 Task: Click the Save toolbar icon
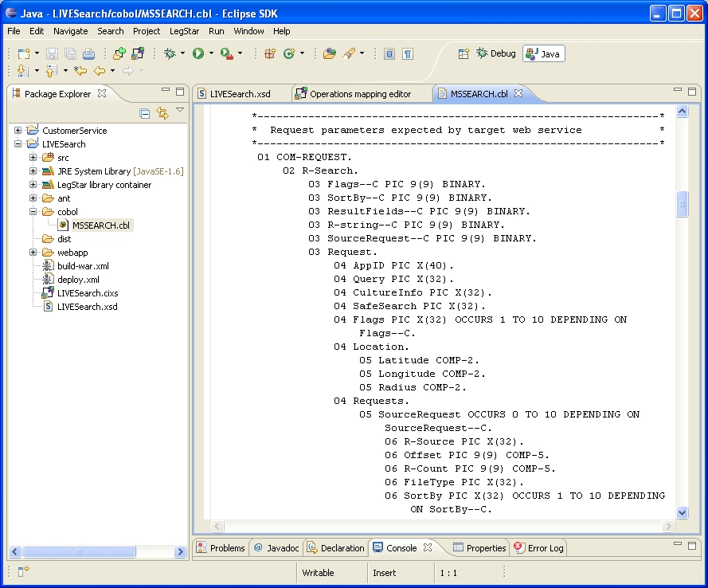pyautogui.click(x=52, y=53)
